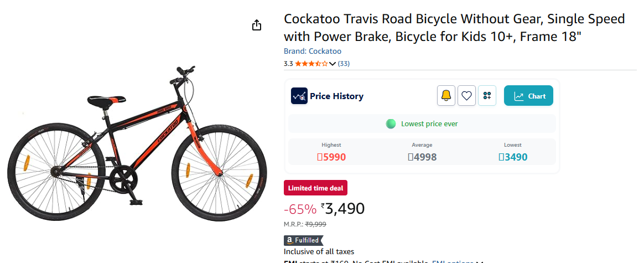Image resolution: width=644 pixels, height=263 pixels.
Task: Click the 3.3 rating number
Action: coord(288,64)
